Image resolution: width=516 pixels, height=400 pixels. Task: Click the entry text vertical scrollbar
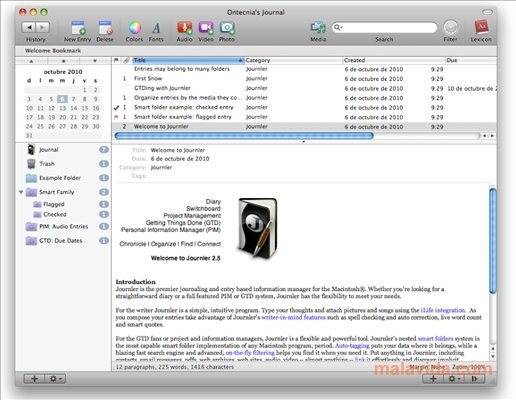click(493, 241)
